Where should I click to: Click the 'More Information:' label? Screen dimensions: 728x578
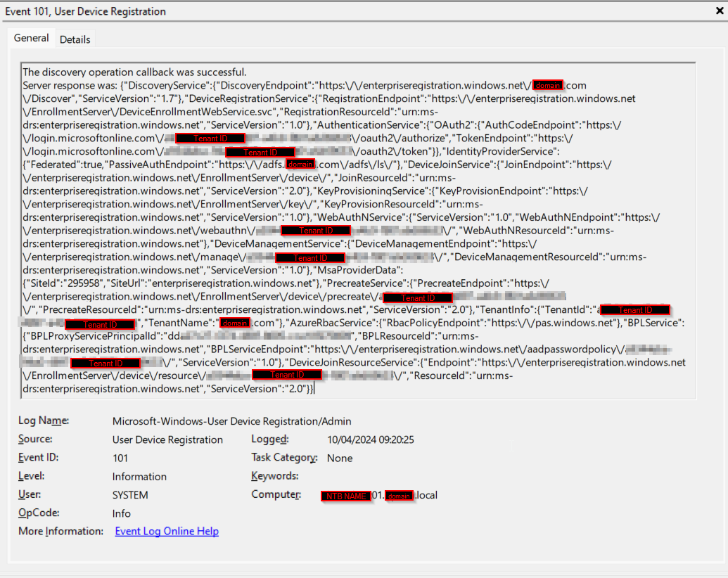click(60, 531)
